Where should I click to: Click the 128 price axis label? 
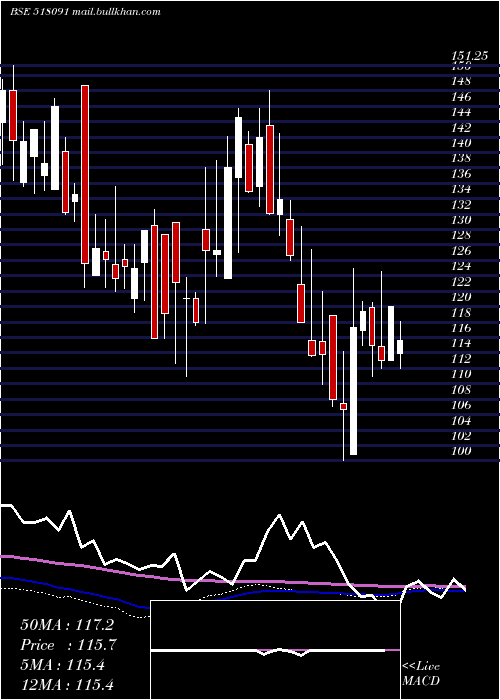click(461, 236)
